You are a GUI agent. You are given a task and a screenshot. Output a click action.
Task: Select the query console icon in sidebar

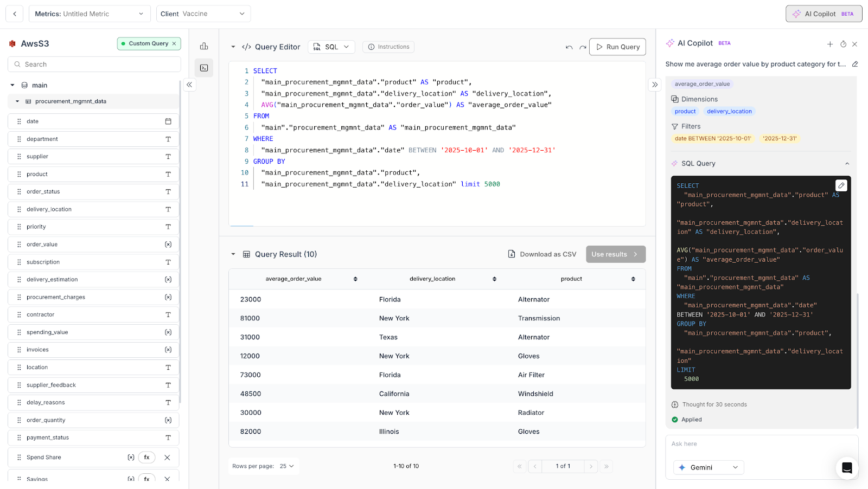click(x=204, y=68)
